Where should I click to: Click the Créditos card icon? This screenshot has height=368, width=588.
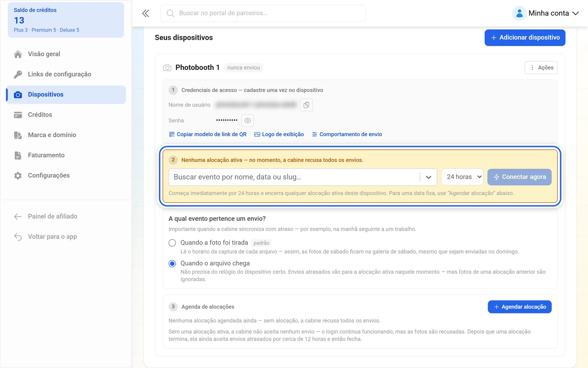point(18,115)
